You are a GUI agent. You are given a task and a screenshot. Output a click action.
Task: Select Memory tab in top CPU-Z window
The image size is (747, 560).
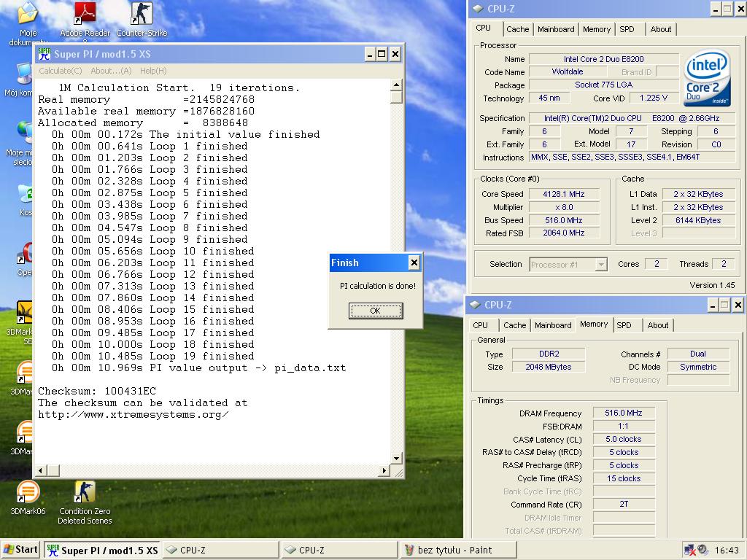597,29
